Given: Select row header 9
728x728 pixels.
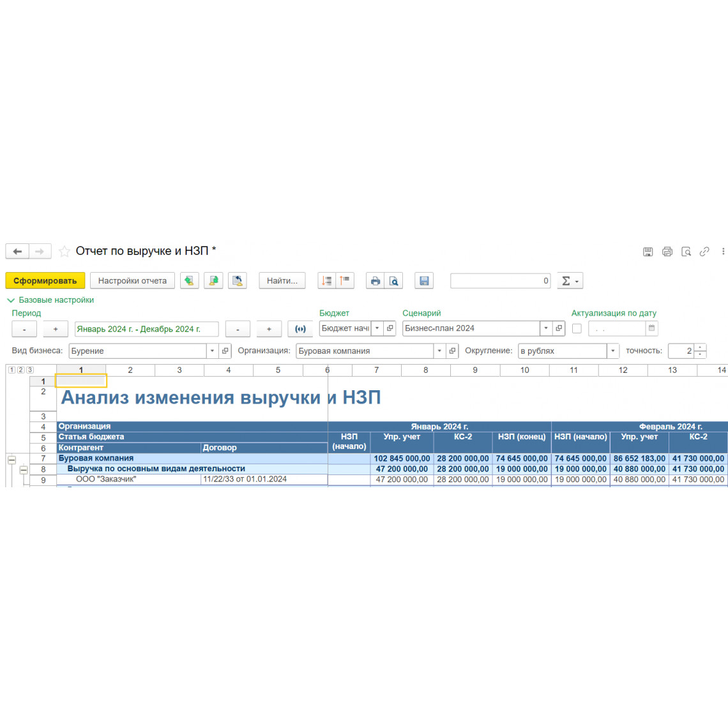Looking at the screenshot, I should pyautogui.click(x=43, y=480).
